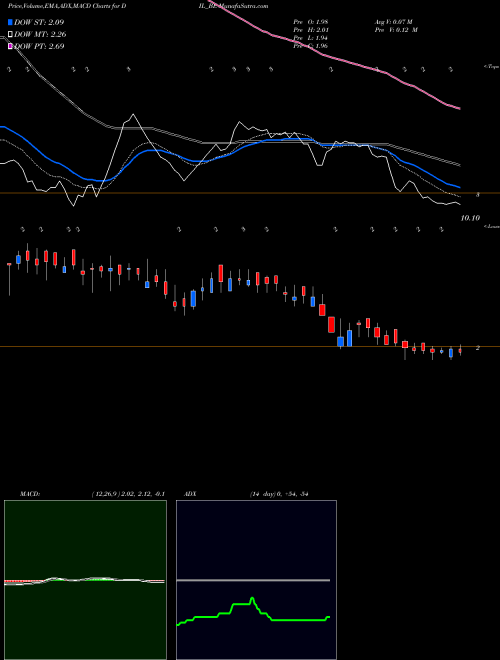500x660 pixels.
Task: Click the blue DOW ST legend swatch
Action: point(11,22)
